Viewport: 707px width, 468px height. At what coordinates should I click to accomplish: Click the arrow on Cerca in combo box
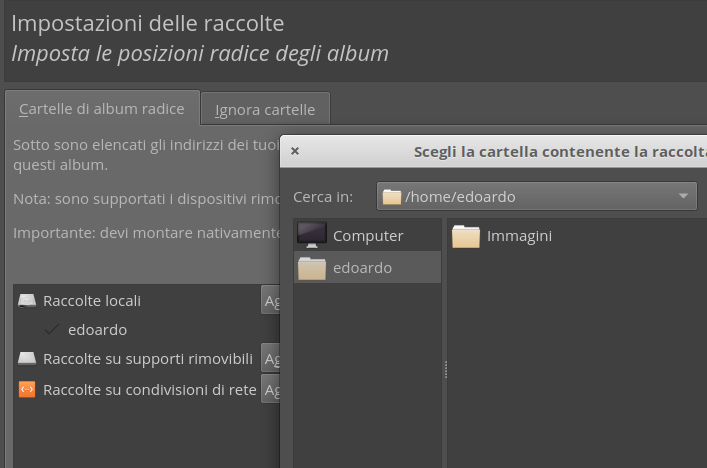tap(683, 197)
